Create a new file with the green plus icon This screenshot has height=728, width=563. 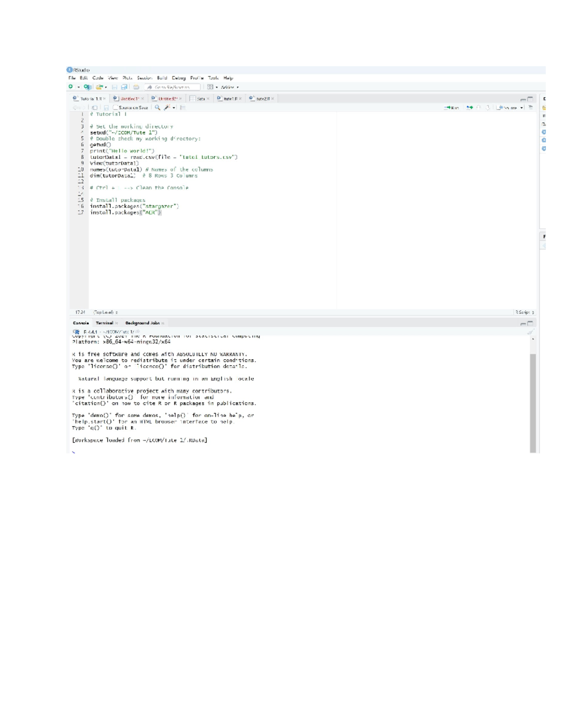coord(71,87)
